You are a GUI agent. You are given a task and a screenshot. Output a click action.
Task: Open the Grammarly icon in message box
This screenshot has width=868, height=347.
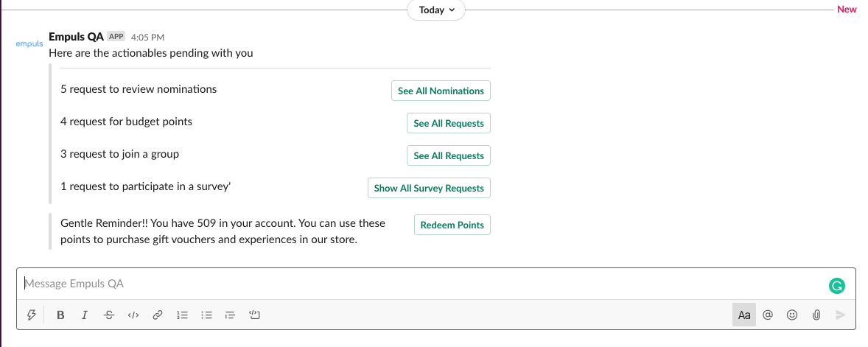(x=836, y=286)
